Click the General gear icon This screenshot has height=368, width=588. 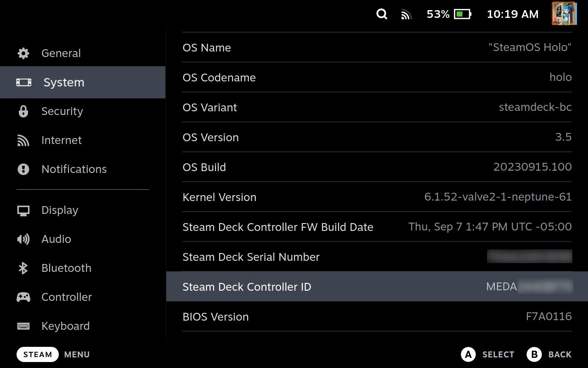[23, 53]
